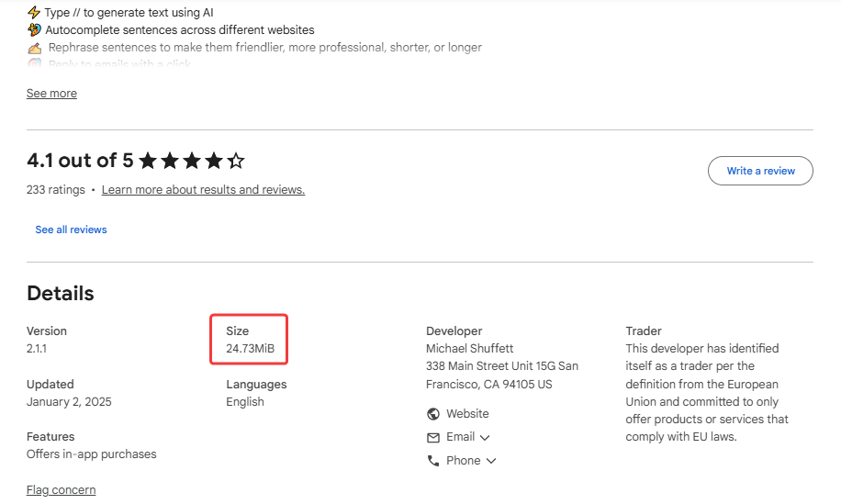Click the writing hand emoji before Rephrase
This screenshot has height=504, width=841.
[34, 48]
